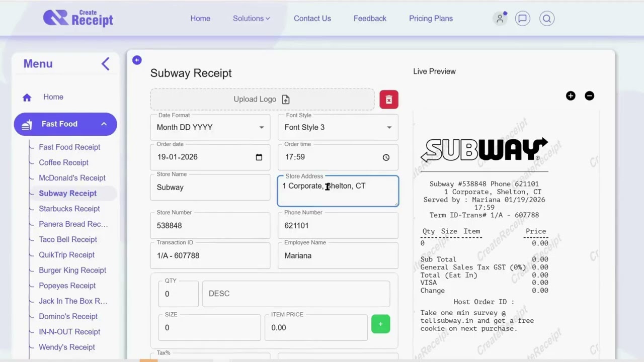
Task: Select Jack In The Box Receipt in the sidebar
Action: (73, 301)
